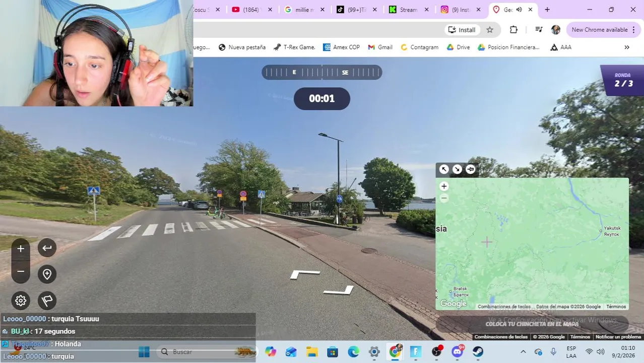This screenshot has height=363, width=644.
Task: Click the compass bar showing E and SE
Action: [x=321, y=72]
